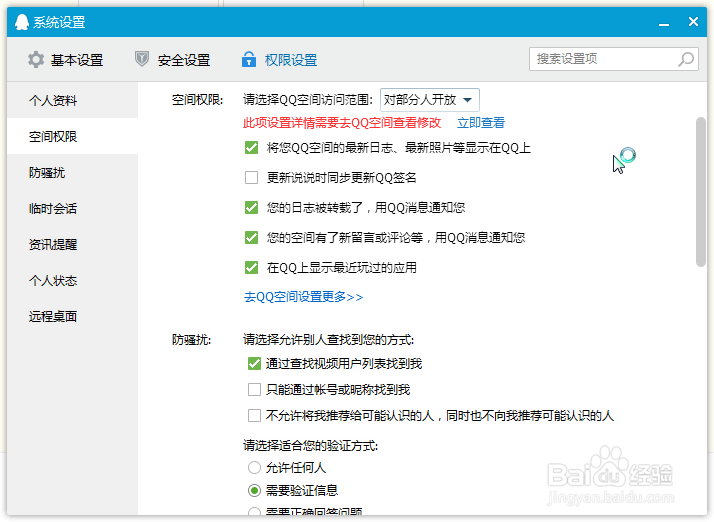The image size is (714, 522).
Task: Open the 安全设置 tab
Action: click(x=173, y=60)
